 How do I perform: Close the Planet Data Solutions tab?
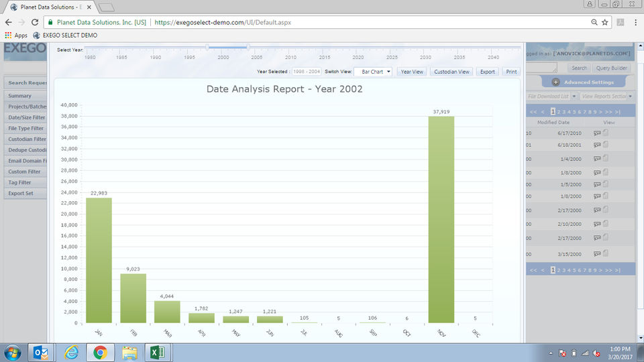pyautogui.click(x=89, y=7)
